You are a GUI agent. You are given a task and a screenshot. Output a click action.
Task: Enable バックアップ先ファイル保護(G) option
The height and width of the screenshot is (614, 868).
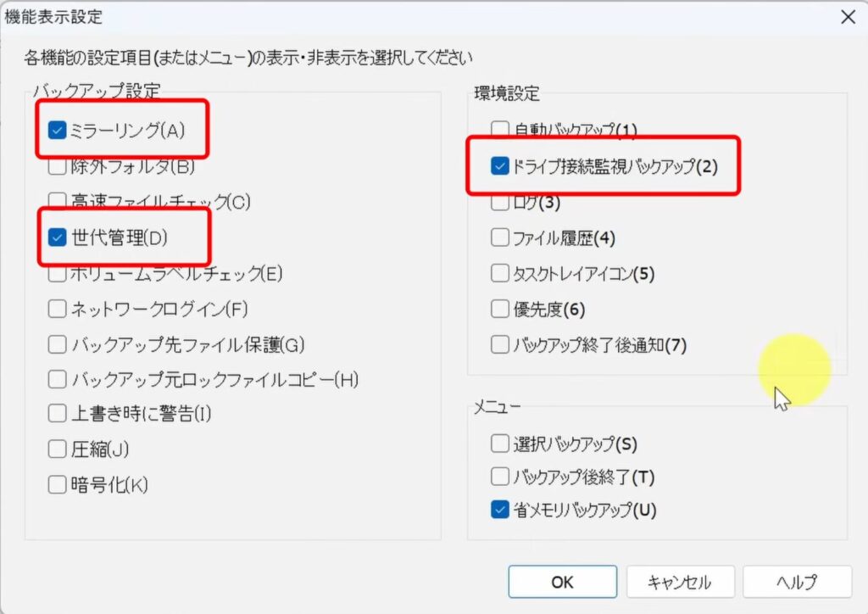pyautogui.click(x=57, y=345)
